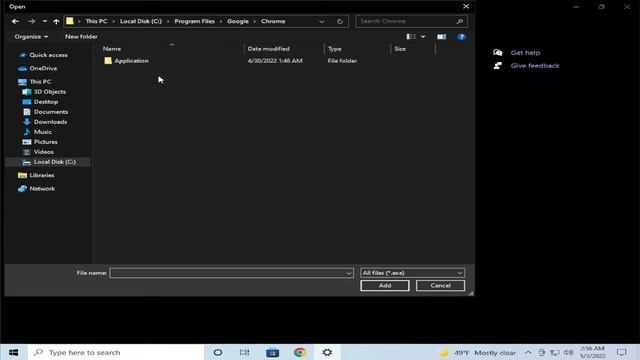Open Settings gear from the taskbar
640x360 pixels.
click(x=327, y=352)
